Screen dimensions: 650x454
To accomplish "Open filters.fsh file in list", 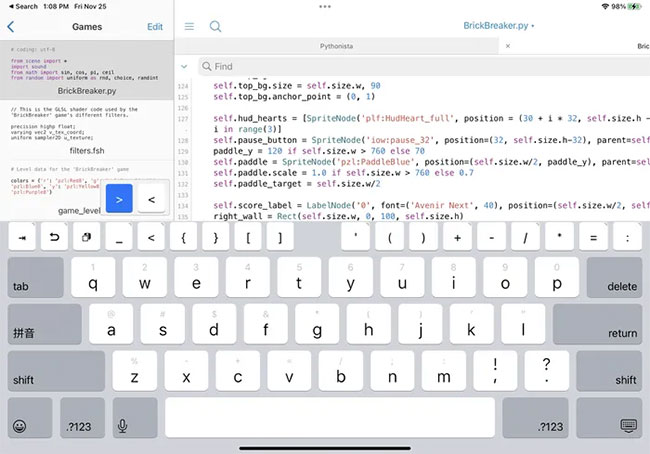I will (x=87, y=130).
